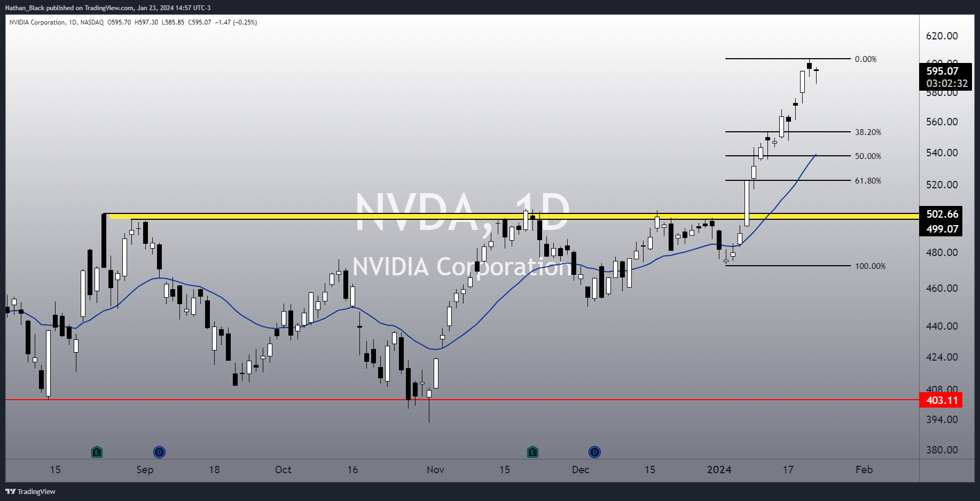Click the 424.00 price scale value
This screenshot has height=501, width=980.
942,357
